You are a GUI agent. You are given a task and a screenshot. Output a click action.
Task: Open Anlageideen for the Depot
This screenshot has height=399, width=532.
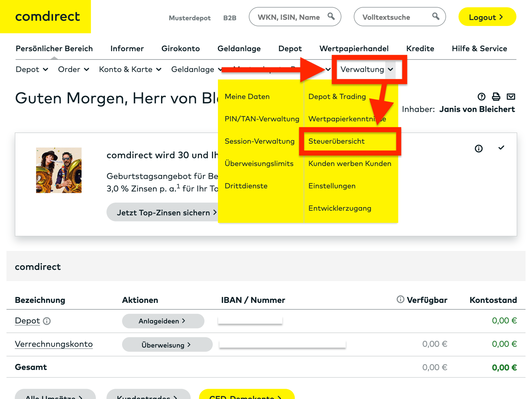coord(163,321)
